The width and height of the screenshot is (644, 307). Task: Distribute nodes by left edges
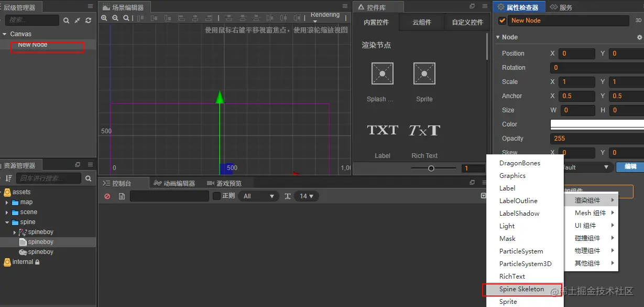[x=270, y=18]
